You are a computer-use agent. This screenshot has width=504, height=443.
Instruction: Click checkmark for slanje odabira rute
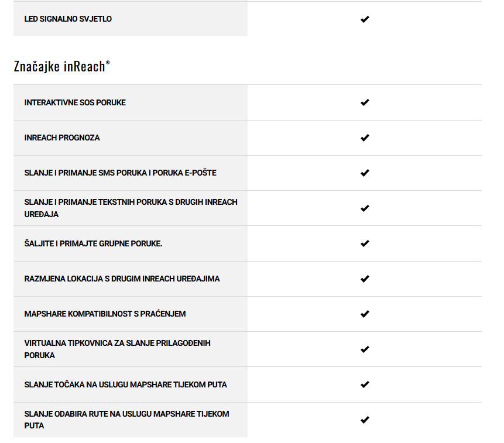(365, 420)
